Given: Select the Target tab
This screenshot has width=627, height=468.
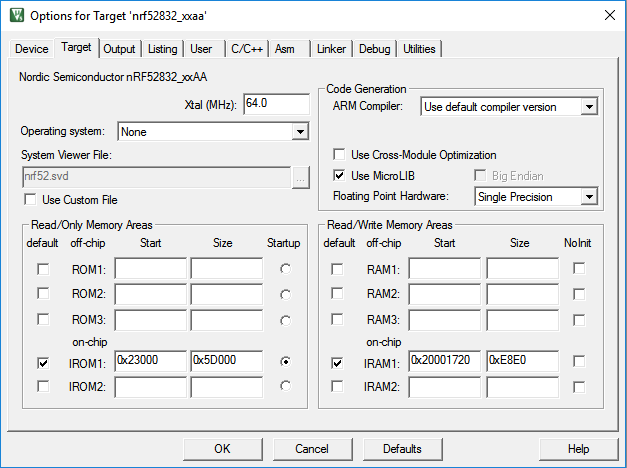Looking at the screenshot, I should [x=76, y=47].
